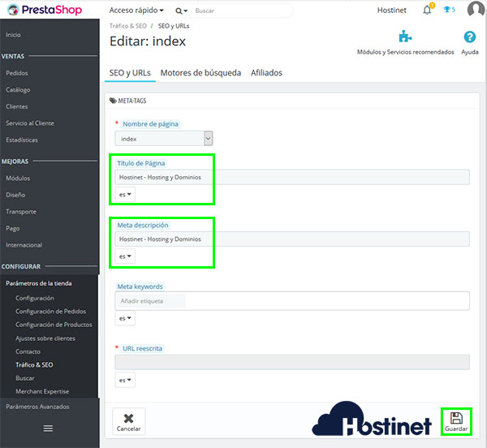Viewport: 487px width, 448px height.
Task: Click the PrestaShop logo
Action: [45, 10]
